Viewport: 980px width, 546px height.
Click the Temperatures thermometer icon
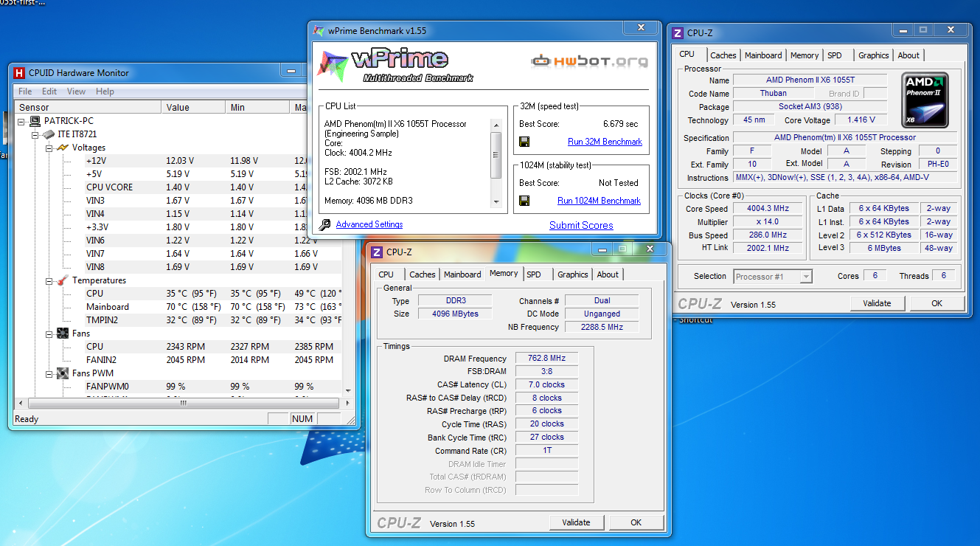[x=63, y=280]
